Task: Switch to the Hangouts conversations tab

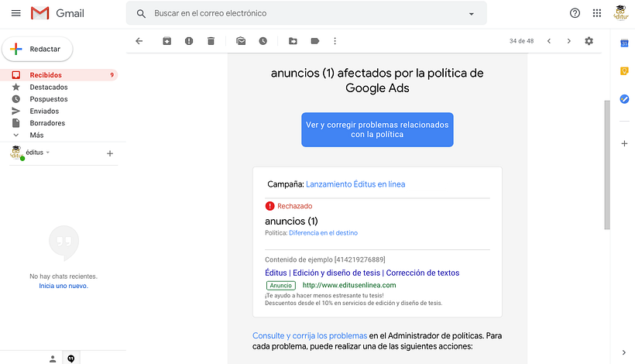Action: point(71,359)
